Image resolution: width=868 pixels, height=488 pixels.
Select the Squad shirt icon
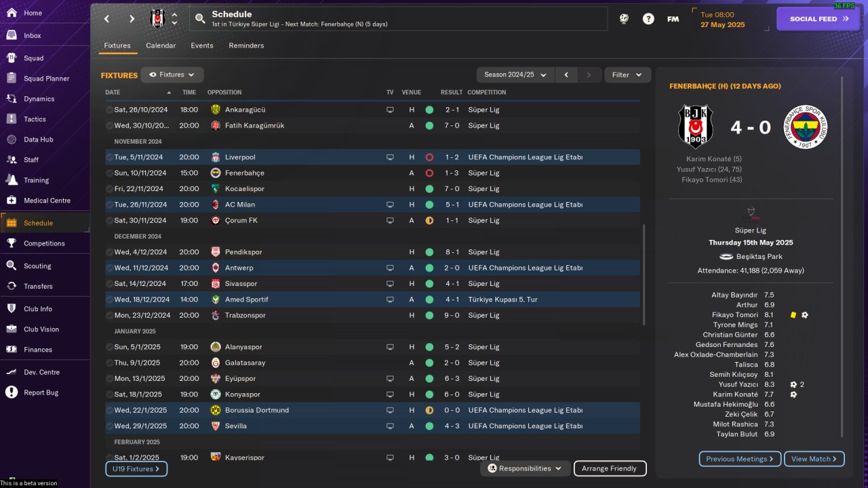pyautogui.click(x=12, y=58)
